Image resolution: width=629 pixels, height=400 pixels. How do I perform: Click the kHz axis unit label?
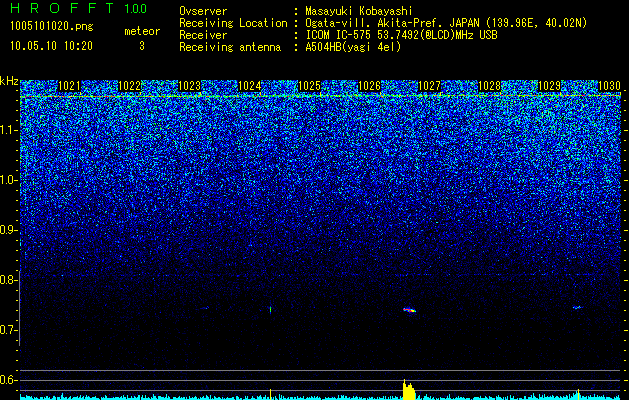pyautogui.click(x=9, y=81)
